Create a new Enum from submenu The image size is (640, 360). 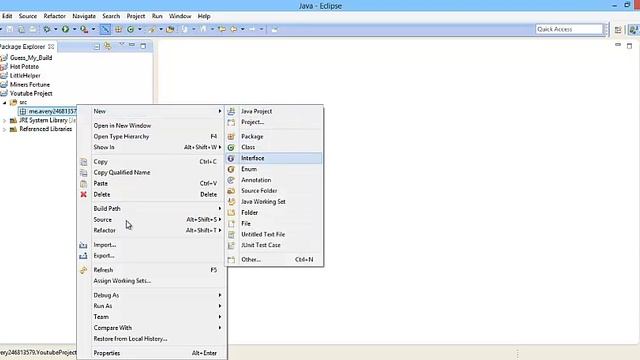point(274,169)
